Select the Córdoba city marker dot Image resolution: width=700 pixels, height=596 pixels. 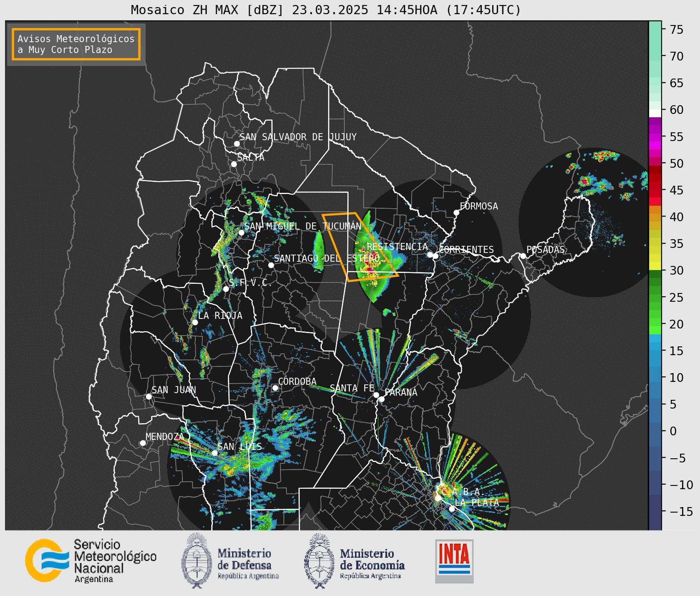tap(275, 388)
